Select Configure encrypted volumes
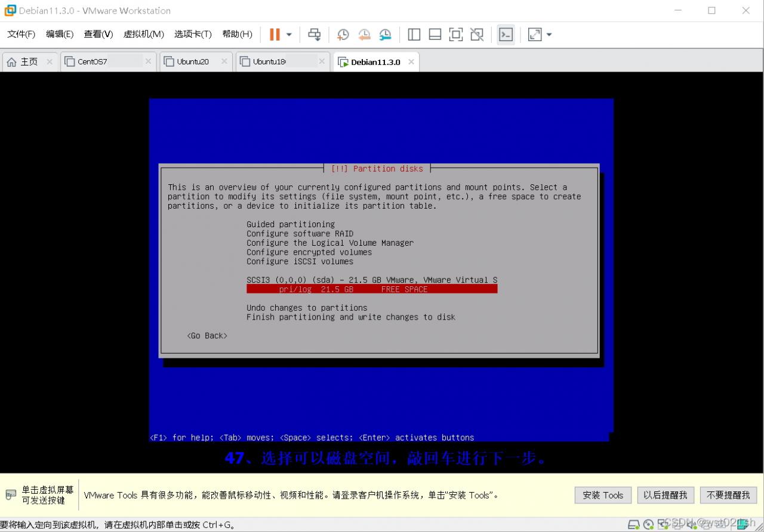The image size is (764, 532). [x=309, y=252]
